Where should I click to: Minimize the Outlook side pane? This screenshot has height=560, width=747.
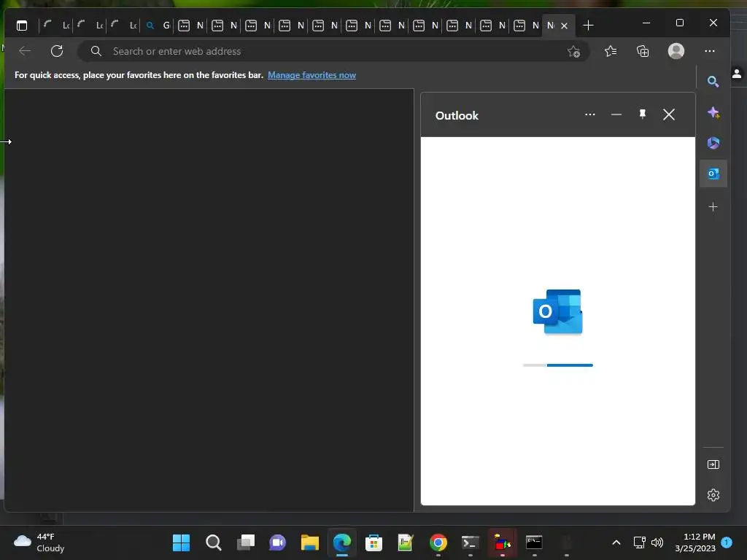tap(616, 114)
